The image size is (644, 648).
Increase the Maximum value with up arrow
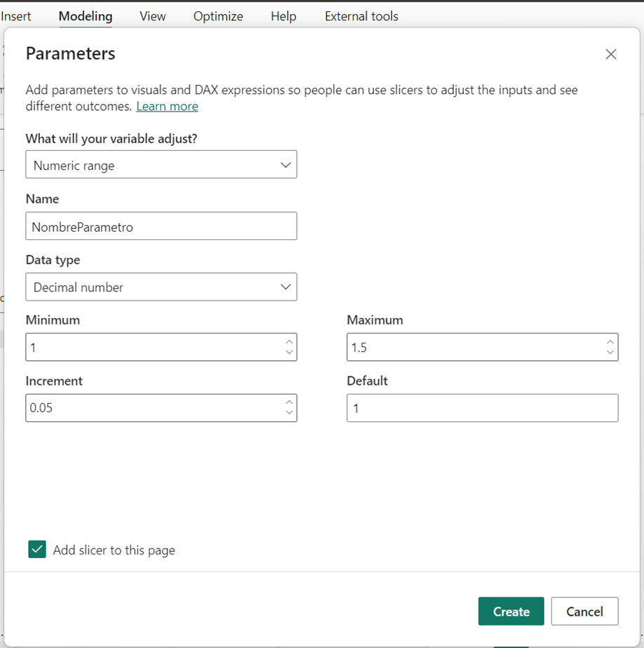[610, 342]
